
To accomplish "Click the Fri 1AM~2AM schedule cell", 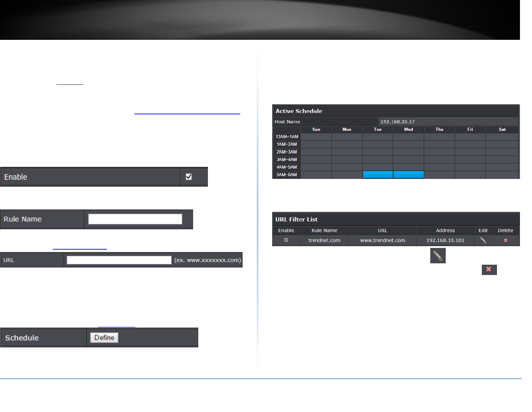I will 470,144.
